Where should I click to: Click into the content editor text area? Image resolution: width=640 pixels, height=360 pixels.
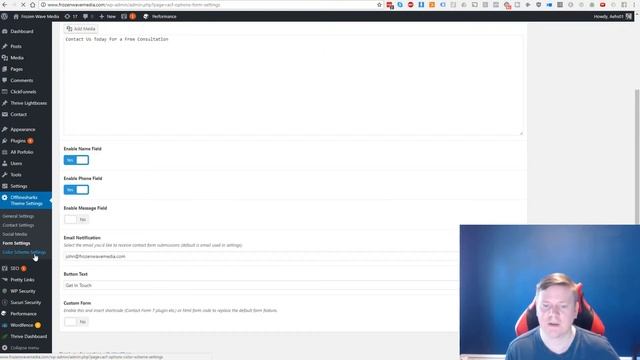point(293,85)
